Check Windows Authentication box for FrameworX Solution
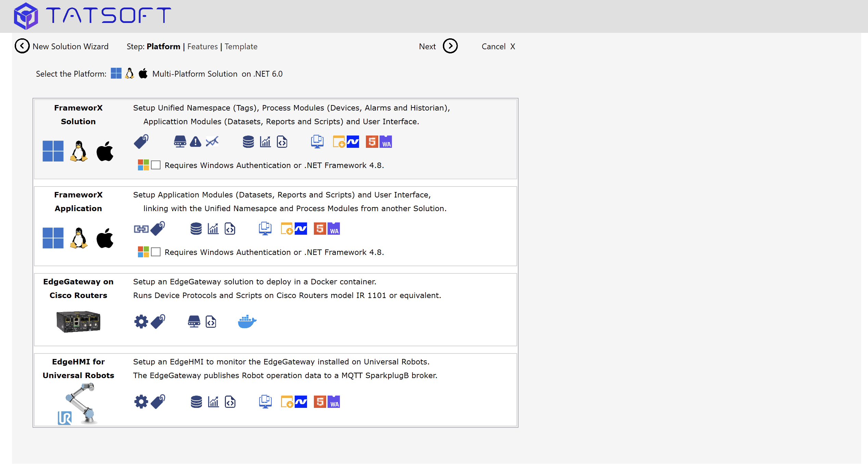Viewport: 868px width, 464px height. click(x=156, y=165)
